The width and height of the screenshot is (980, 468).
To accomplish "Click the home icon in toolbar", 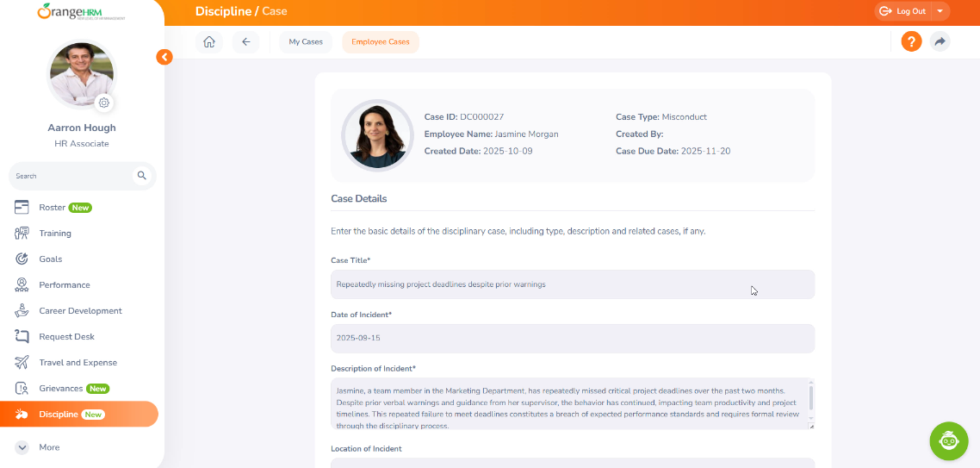I will click(x=208, y=42).
